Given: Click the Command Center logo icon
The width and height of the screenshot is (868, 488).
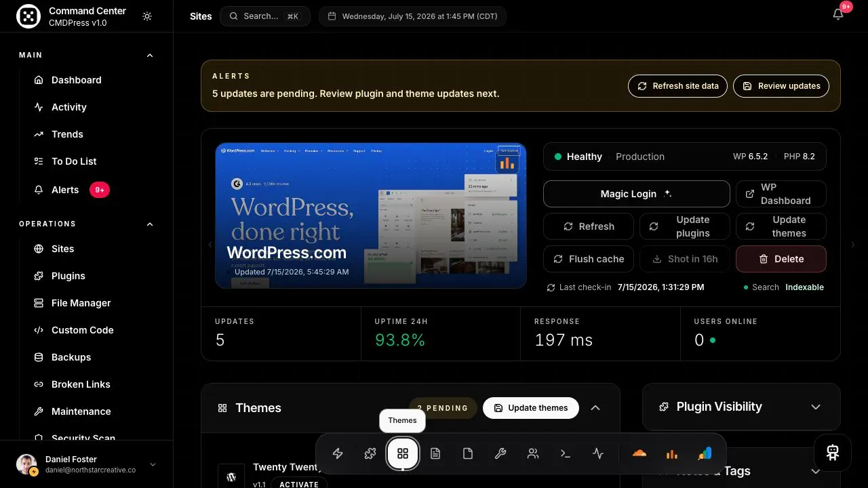Looking at the screenshot, I should click(x=28, y=16).
